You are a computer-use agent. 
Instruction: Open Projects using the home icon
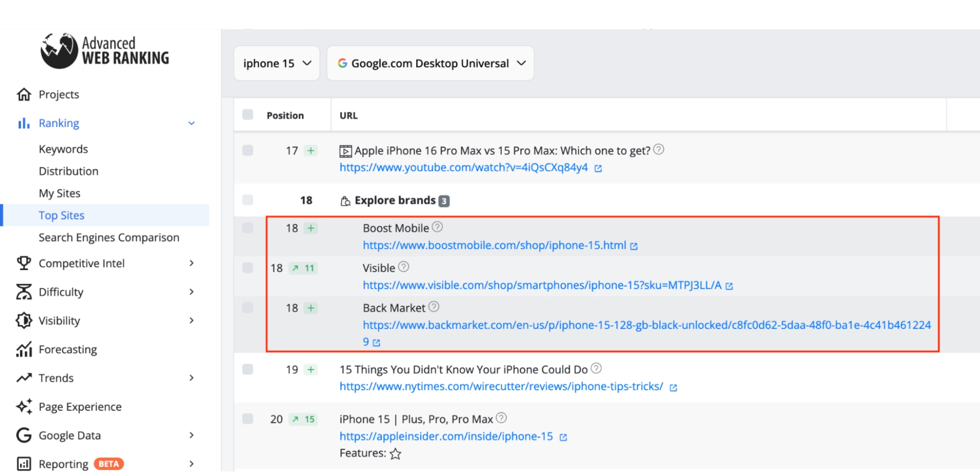pyautogui.click(x=24, y=94)
